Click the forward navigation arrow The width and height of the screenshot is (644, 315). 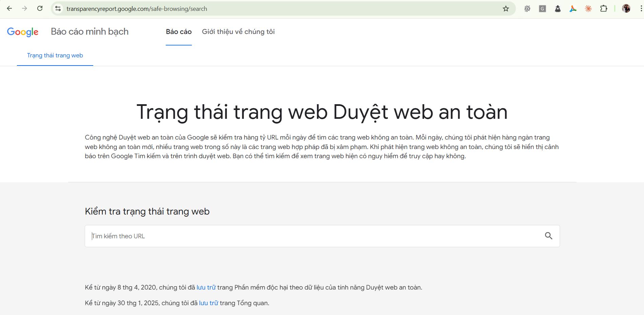(24, 8)
